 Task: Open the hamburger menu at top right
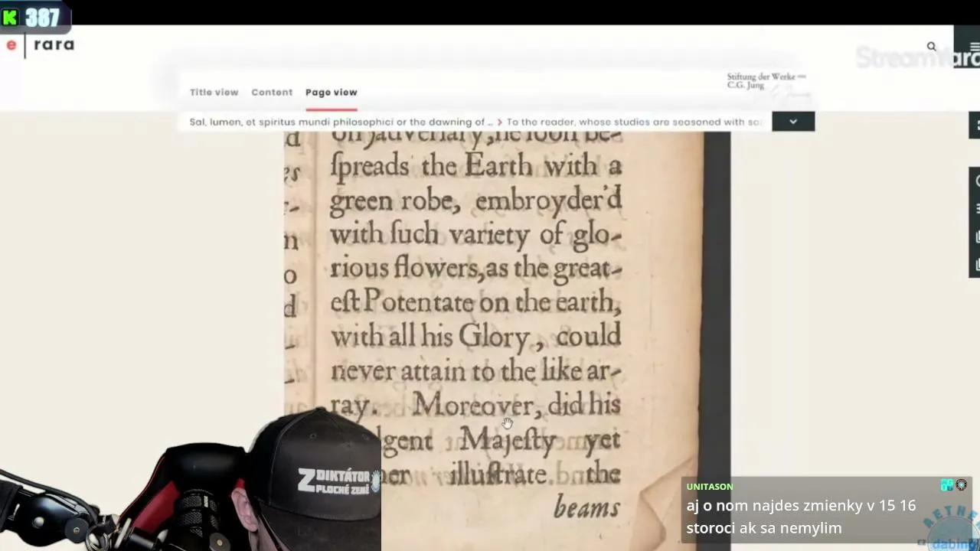(974, 47)
